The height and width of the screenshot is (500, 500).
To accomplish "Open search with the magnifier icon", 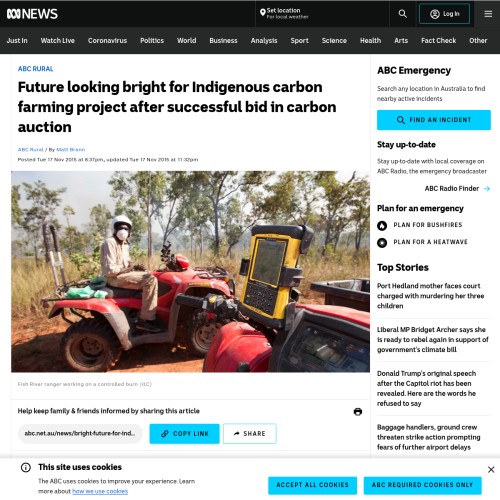I will [x=402, y=14].
